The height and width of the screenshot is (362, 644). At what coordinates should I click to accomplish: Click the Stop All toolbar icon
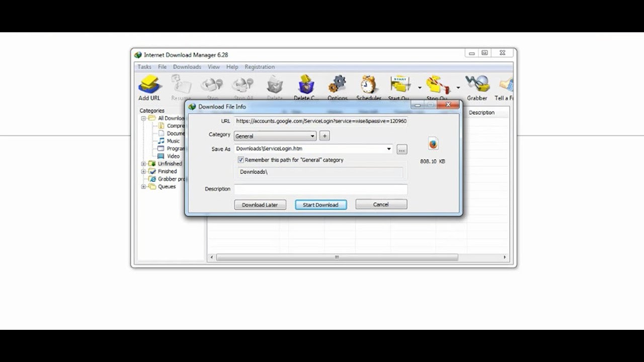tap(243, 84)
